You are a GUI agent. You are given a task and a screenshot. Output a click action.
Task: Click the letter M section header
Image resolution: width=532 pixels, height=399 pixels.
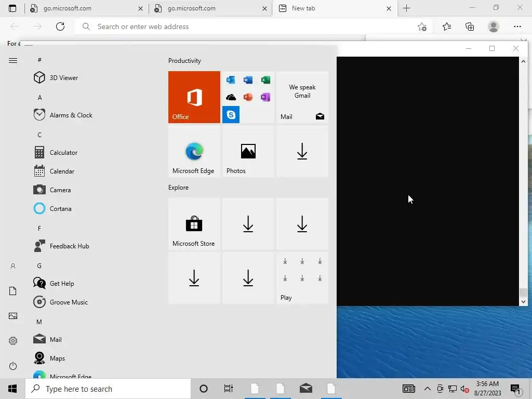pyautogui.click(x=39, y=322)
